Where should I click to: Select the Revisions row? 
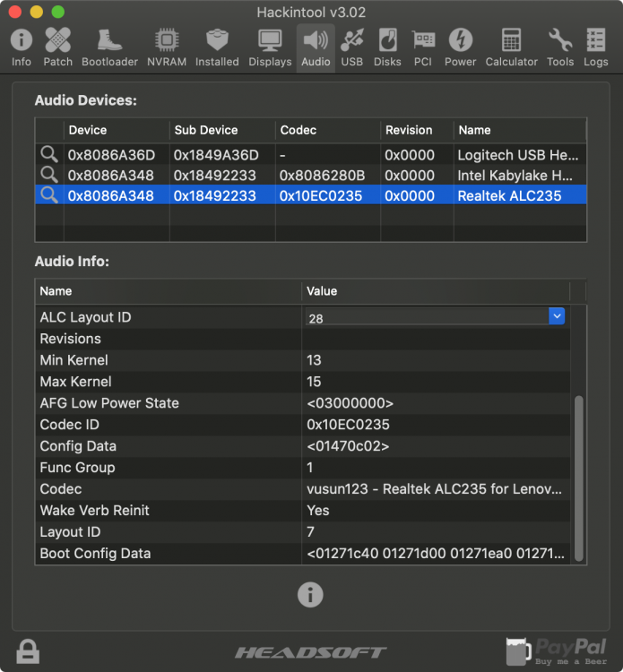(x=303, y=339)
